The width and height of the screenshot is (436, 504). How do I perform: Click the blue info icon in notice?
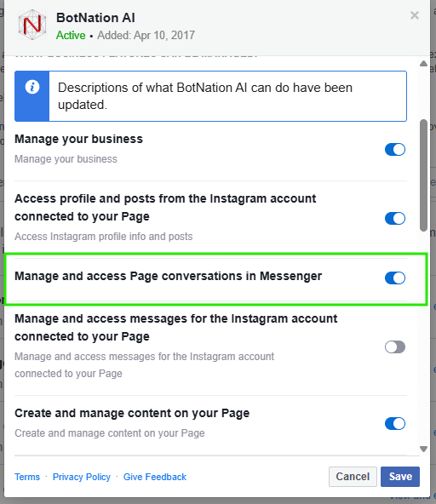[32, 87]
